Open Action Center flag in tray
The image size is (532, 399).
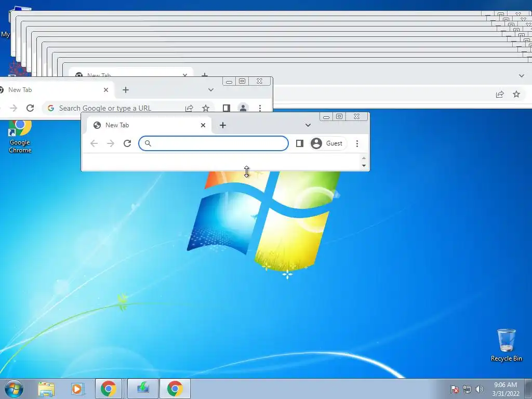point(455,389)
